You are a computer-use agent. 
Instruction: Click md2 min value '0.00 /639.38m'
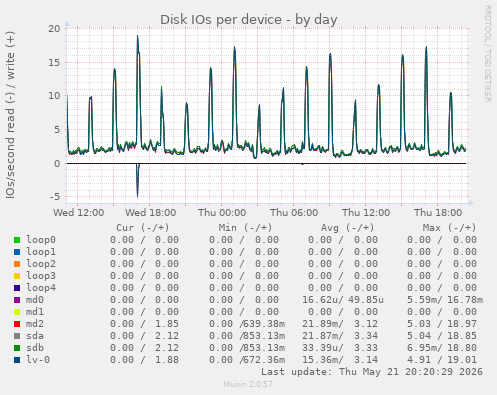247,324
